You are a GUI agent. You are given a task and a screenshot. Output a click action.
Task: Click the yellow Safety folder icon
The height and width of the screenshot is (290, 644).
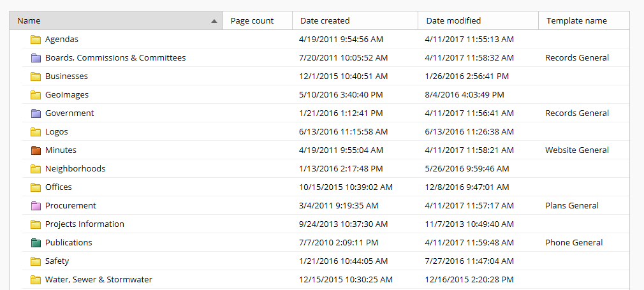pos(36,261)
